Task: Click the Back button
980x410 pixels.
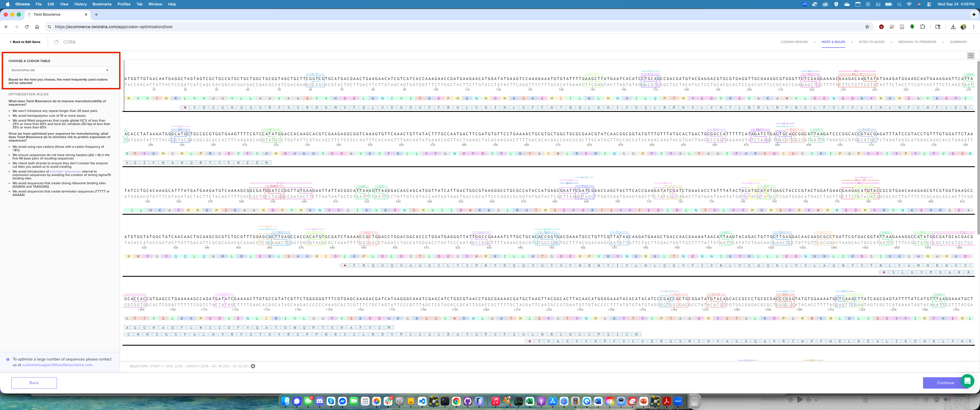Action: click(x=34, y=383)
